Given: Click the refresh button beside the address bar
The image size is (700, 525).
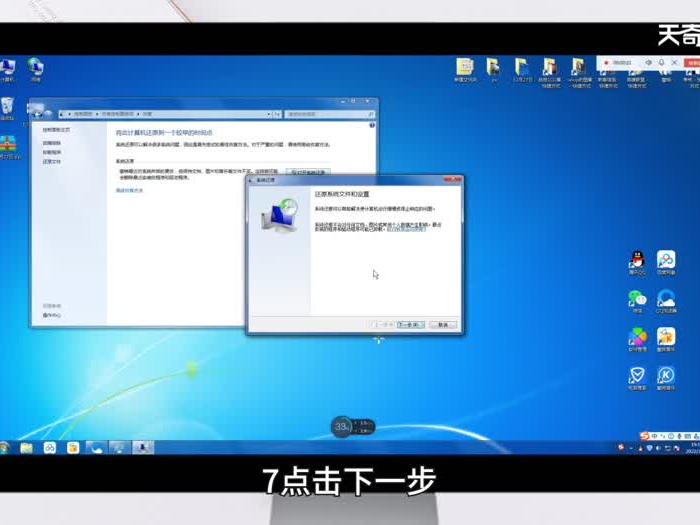Looking at the screenshot, I should point(277,114).
